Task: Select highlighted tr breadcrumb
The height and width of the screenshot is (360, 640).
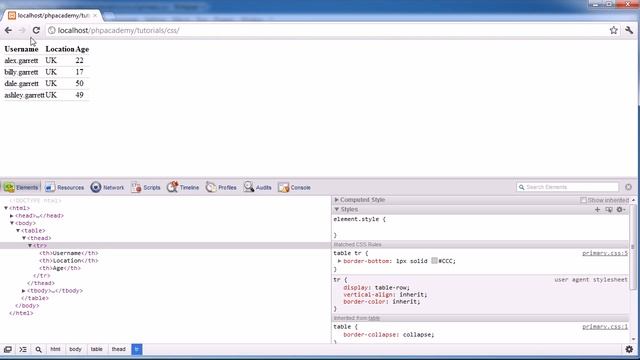Action: 137,349
